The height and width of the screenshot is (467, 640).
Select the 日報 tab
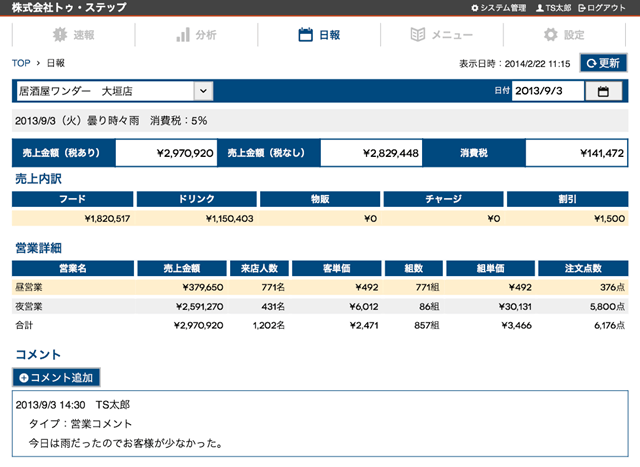point(319,35)
